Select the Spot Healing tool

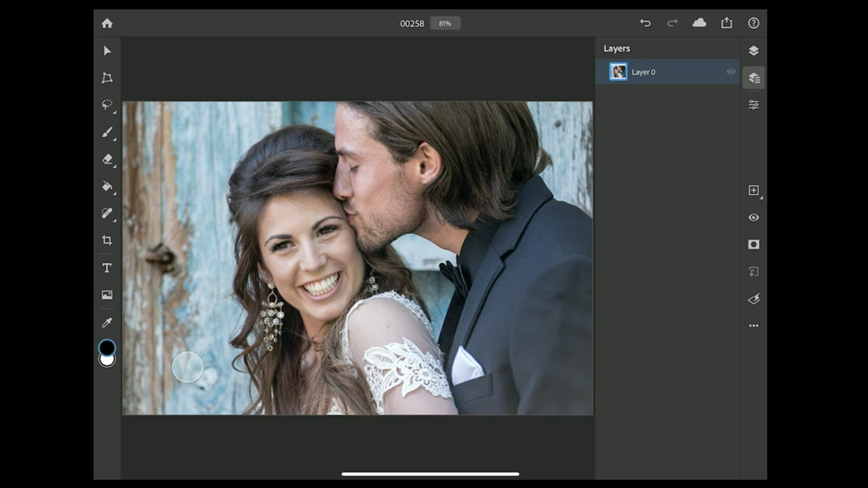coord(107,213)
